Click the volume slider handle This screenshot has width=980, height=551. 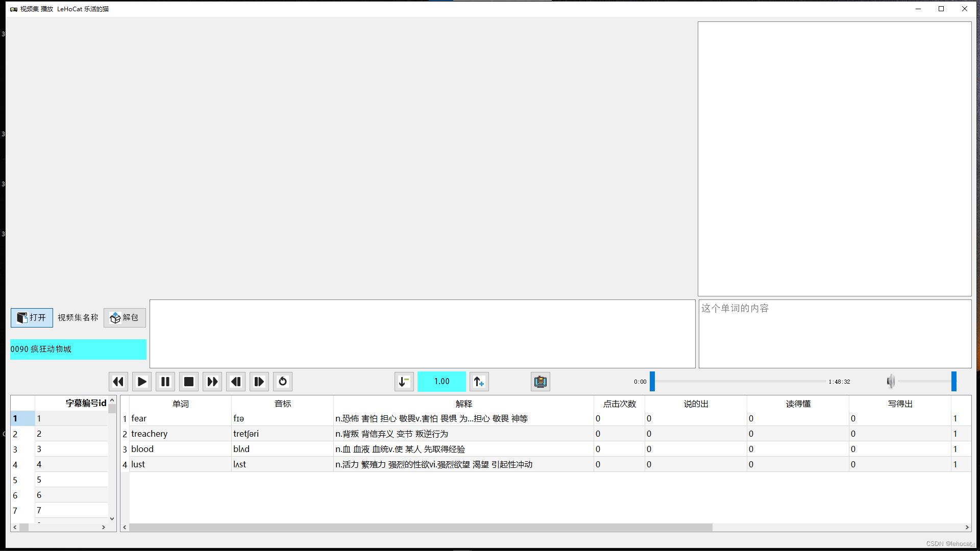click(x=953, y=382)
